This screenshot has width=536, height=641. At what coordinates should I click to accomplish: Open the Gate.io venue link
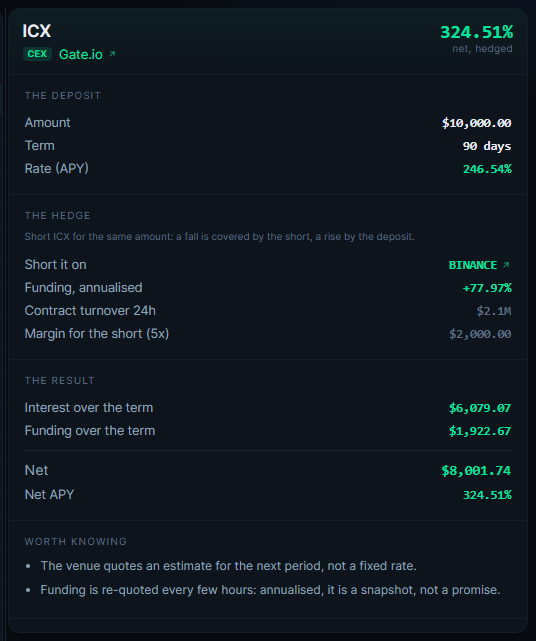click(81, 54)
